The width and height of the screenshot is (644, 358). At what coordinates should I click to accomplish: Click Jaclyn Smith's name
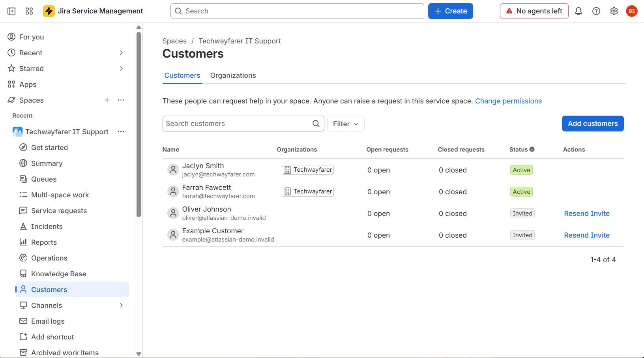[203, 166]
